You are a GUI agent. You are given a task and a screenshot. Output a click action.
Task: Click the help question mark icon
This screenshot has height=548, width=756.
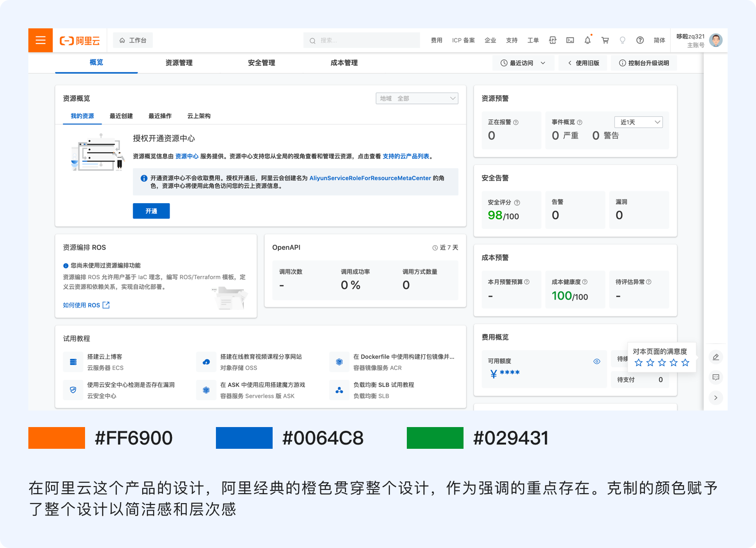[640, 40]
